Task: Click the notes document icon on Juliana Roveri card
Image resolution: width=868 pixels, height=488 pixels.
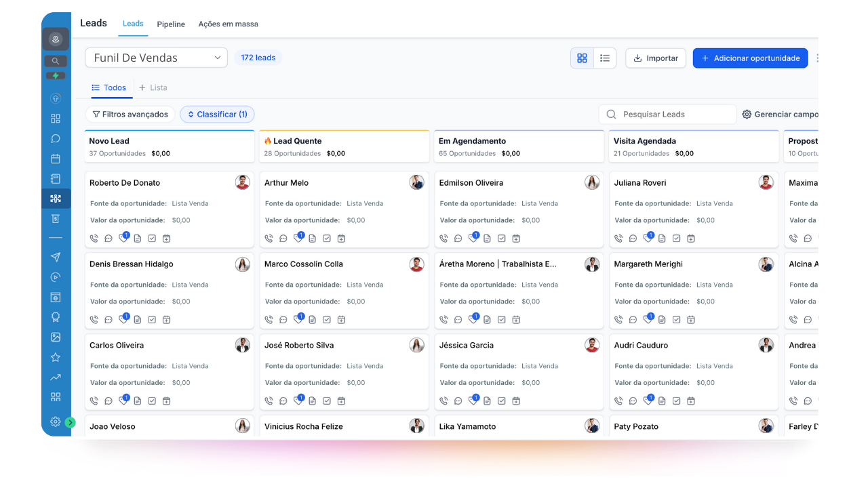Action: pyautogui.click(x=662, y=239)
